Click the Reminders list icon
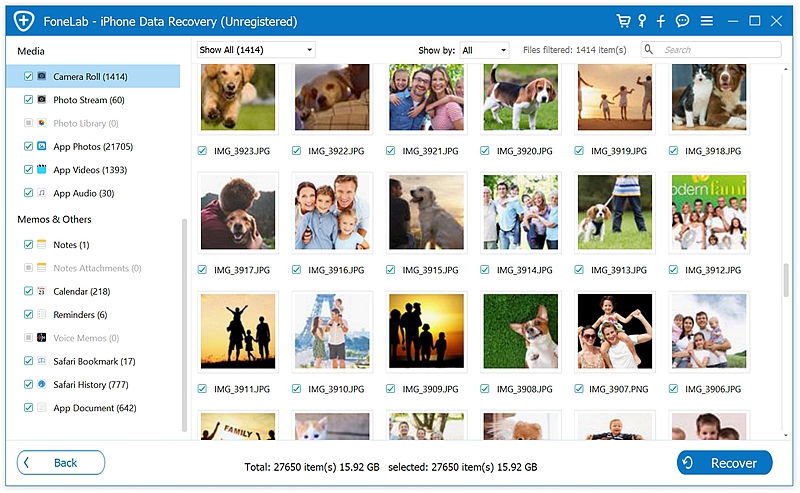Screen dimensions: 800x493 coord(42,314)
